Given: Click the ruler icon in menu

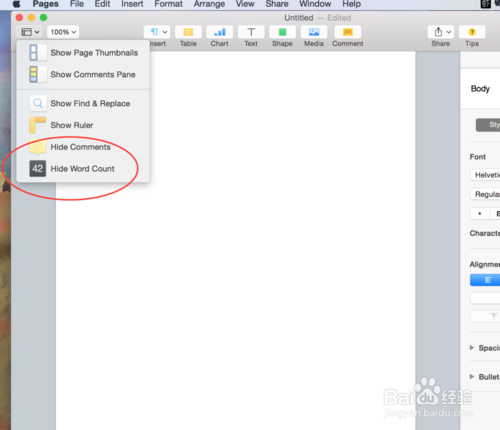Looking at the screenshot, I should (x=37, y=125).
